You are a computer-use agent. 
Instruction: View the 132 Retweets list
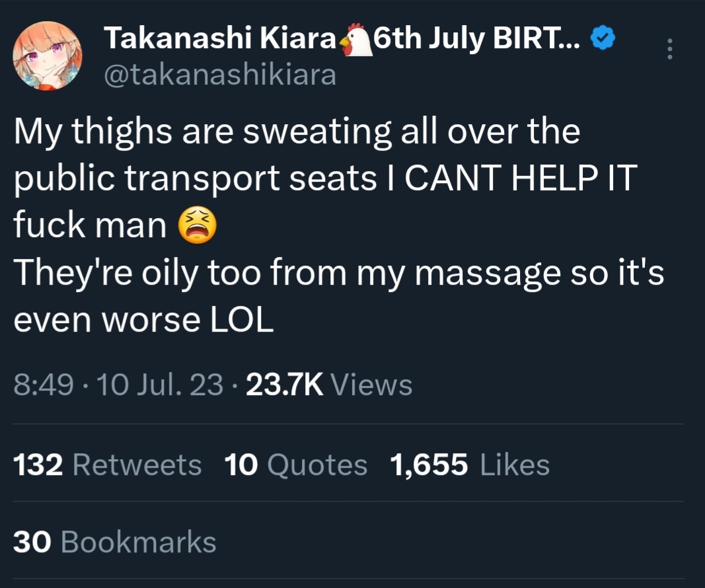tap(108, 464)
